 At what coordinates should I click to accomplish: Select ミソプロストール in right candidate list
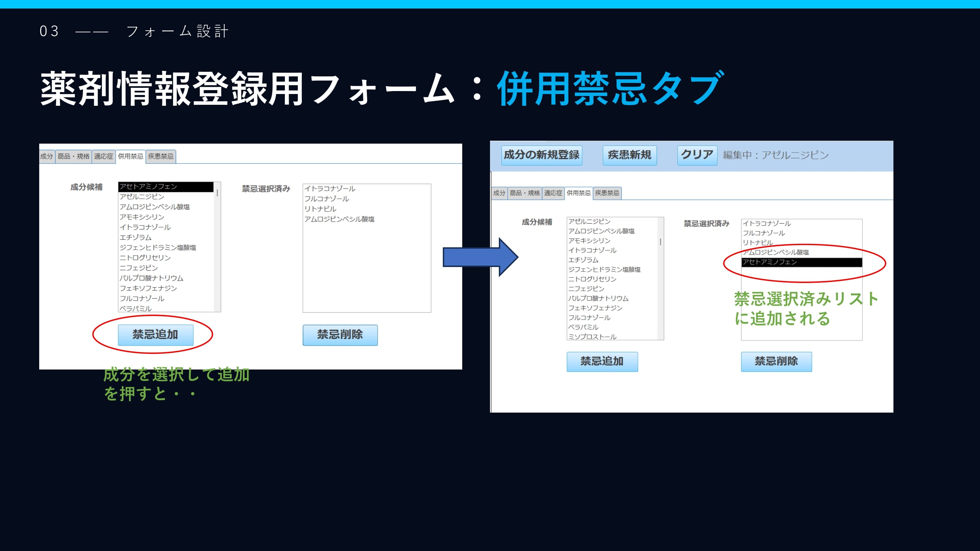pos(592,337)
